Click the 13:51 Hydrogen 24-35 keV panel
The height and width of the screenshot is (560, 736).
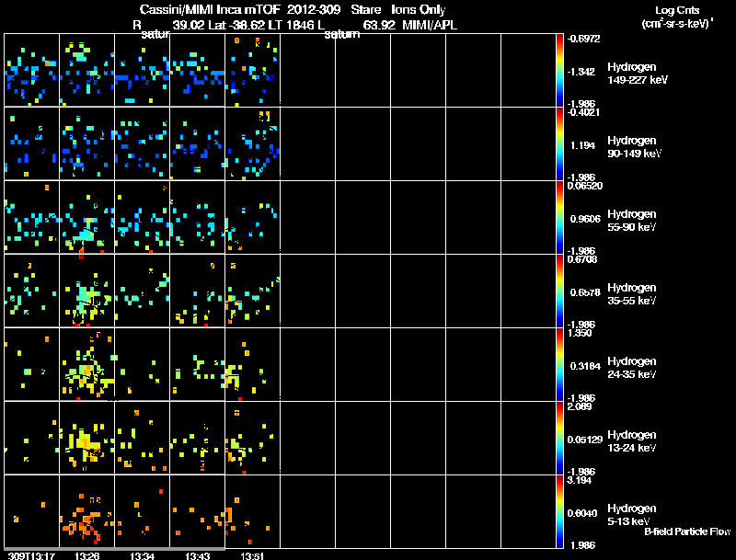(252, 364)
